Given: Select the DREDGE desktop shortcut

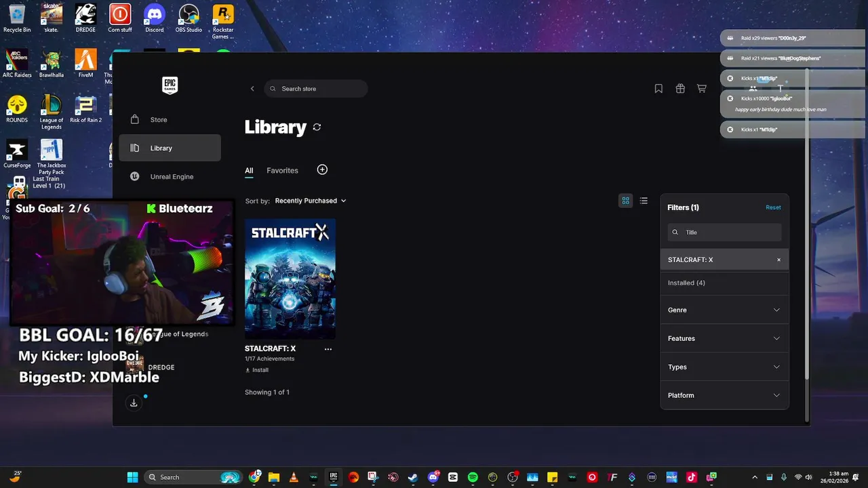Looking at the screenshot, I should 85,18.
